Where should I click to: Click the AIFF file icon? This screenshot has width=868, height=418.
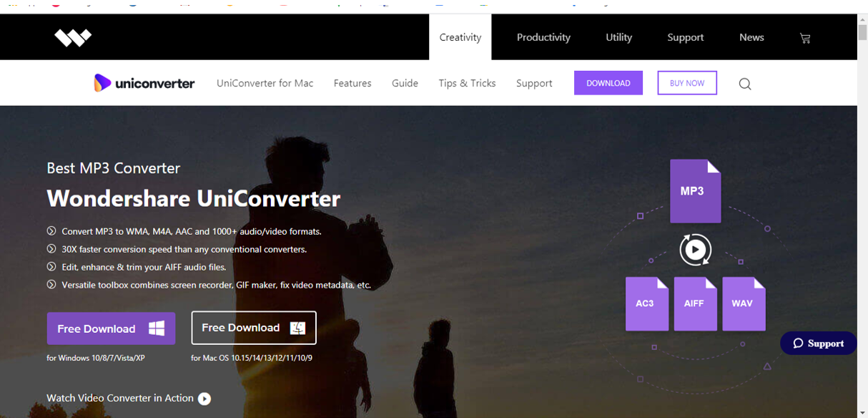[x=695, y=303]
